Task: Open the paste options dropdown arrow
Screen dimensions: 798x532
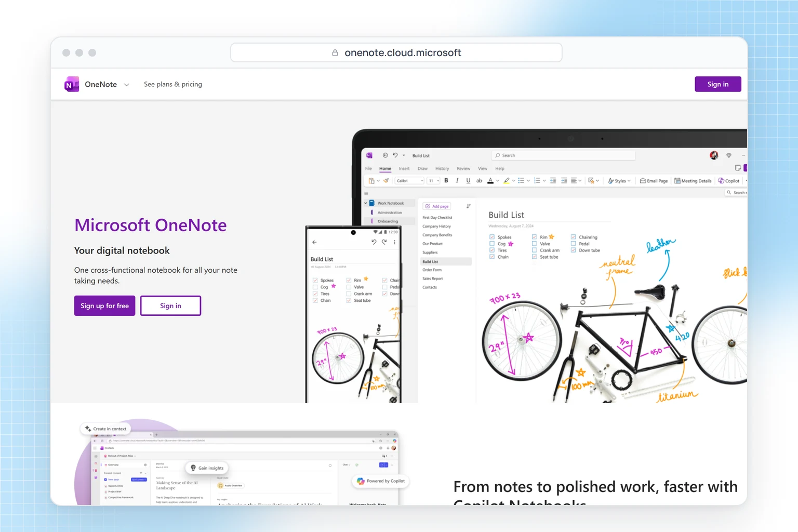Action: [x=378, y=181]
